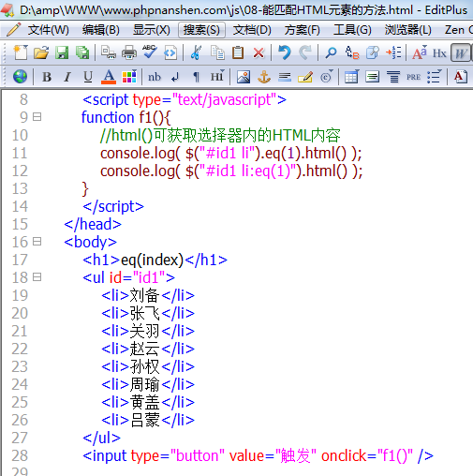Click the scissors Cut icon
The width and height of the screenshot is (473, 476).
point(196,52)
